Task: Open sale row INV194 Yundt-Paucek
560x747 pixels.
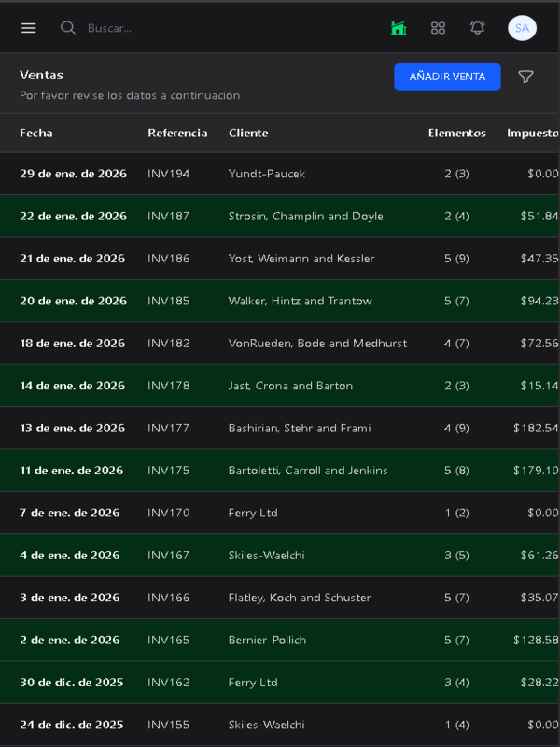Action: point(266,174)
